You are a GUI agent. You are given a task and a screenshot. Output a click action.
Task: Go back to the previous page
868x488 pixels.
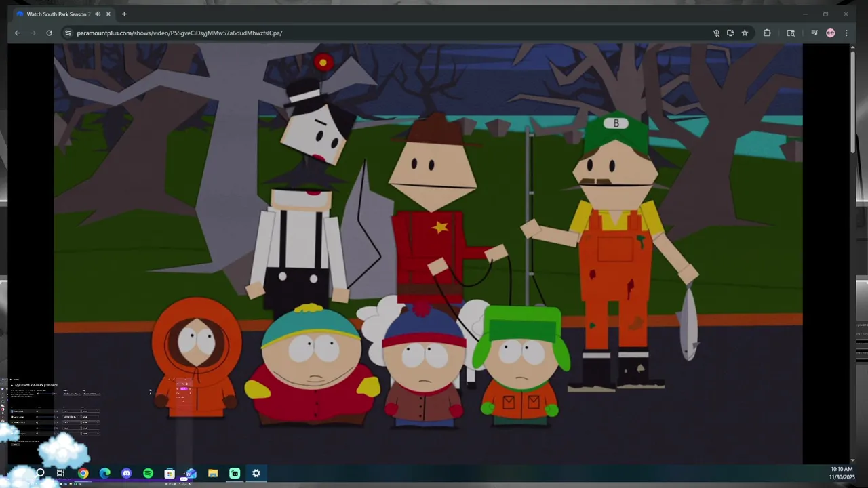click(18, 33)
